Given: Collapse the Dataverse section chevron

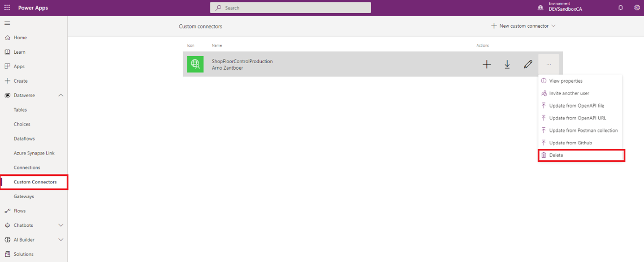Looking at the screenshot, I should tap(61, 95).
